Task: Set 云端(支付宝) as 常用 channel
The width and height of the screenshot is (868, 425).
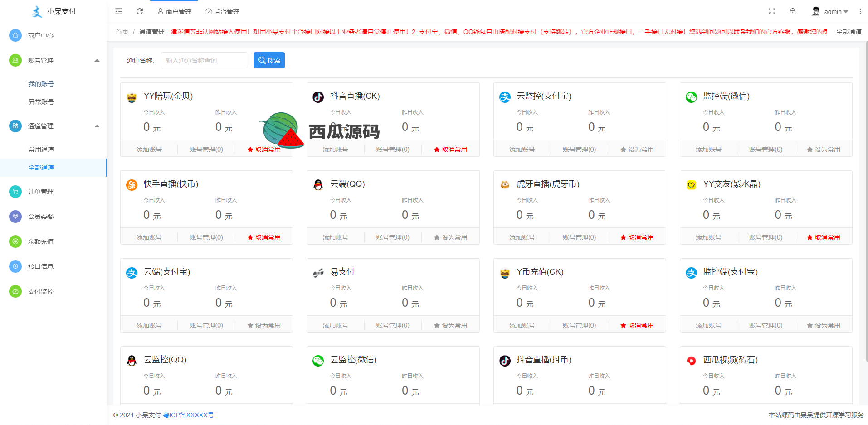Action: pyautogui.click(x=264, y=325)
